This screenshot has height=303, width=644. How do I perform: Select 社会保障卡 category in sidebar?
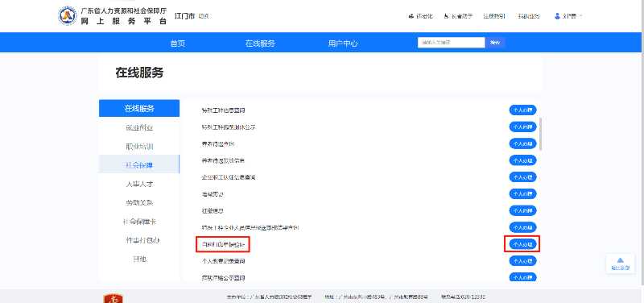[x=139, y=222]
